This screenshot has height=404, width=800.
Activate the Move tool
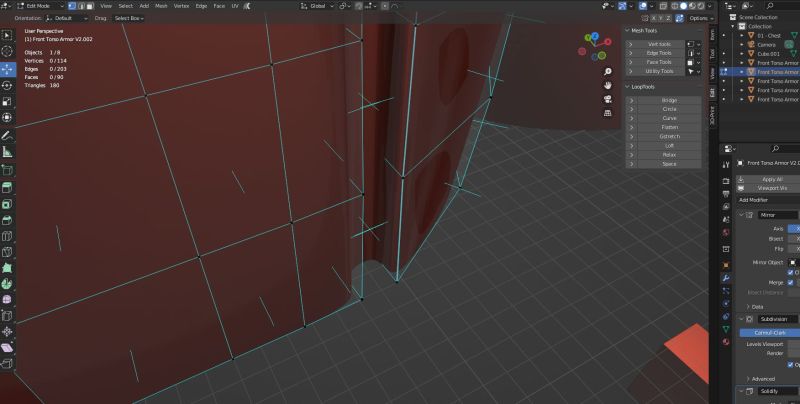(7, 69)
